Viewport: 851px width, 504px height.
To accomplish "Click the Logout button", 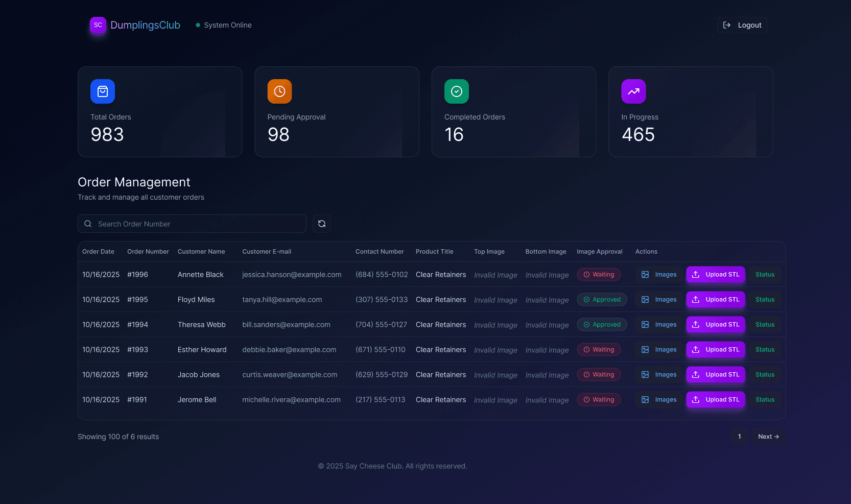I will point(742,25).
